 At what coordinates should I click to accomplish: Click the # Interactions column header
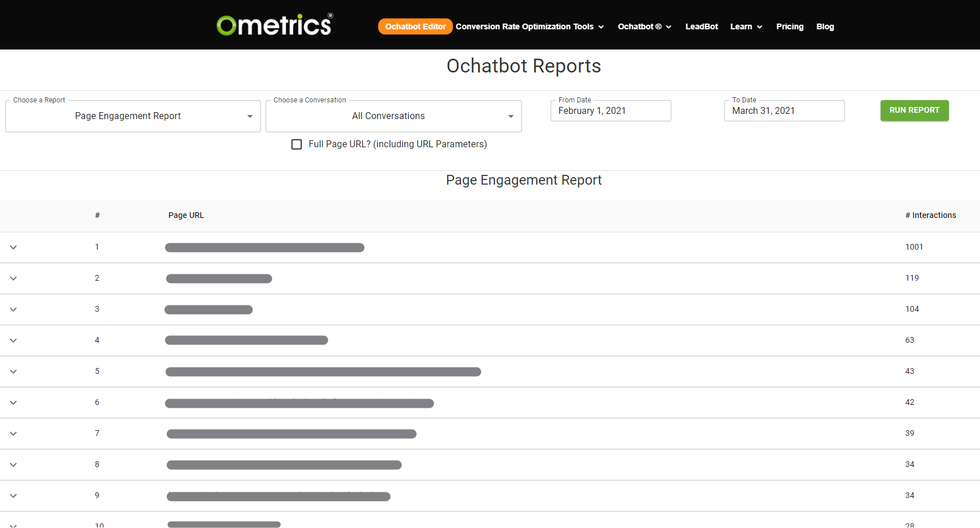931,215
